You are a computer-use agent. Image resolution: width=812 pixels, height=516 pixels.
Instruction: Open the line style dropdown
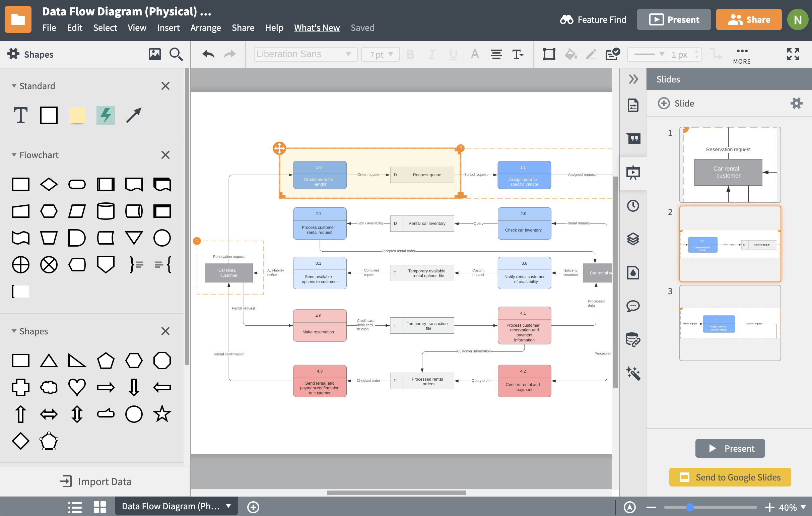648,54
